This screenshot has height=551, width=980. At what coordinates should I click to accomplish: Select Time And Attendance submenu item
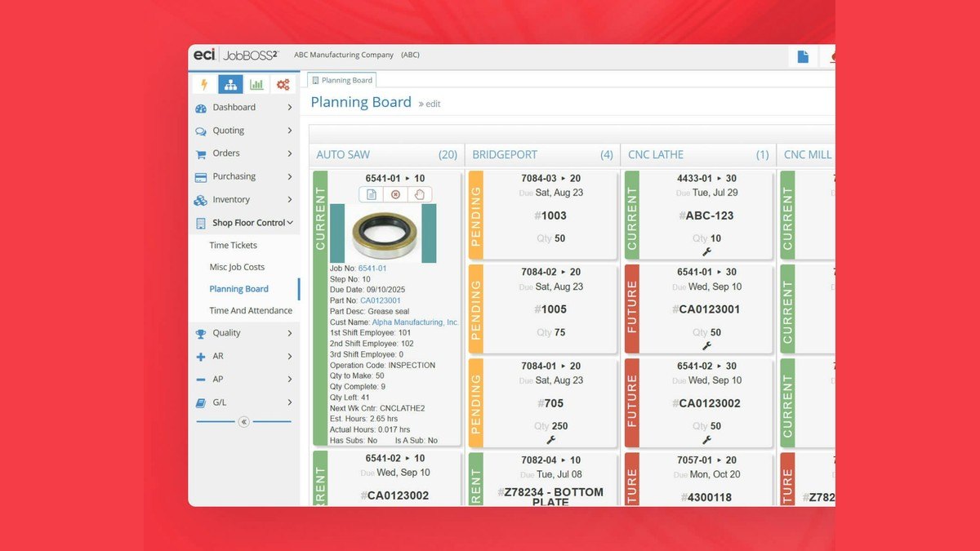pyautogui.click(x=251, y=311)
